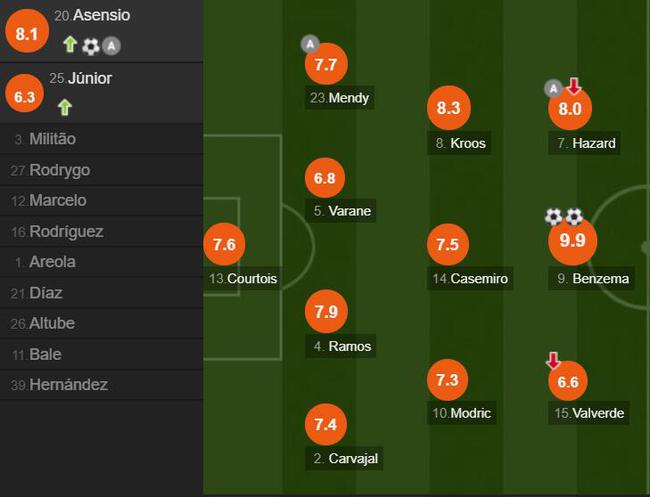Click Rodrygo in the substitutes list
The image size is (650, 497).
point(58,170)
